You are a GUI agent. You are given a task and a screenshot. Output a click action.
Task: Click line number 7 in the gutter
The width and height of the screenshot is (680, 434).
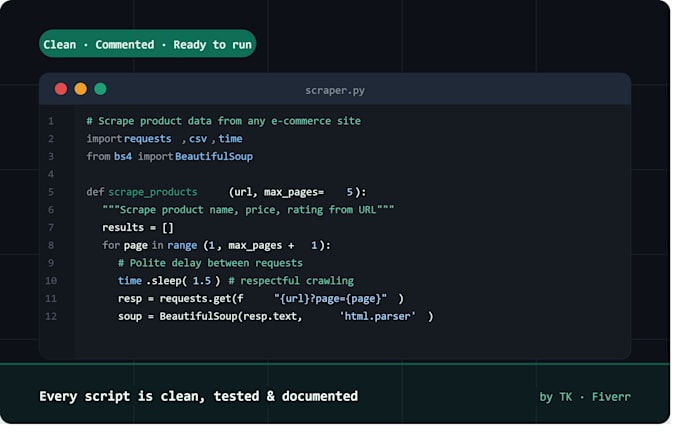tap(51, 228)
